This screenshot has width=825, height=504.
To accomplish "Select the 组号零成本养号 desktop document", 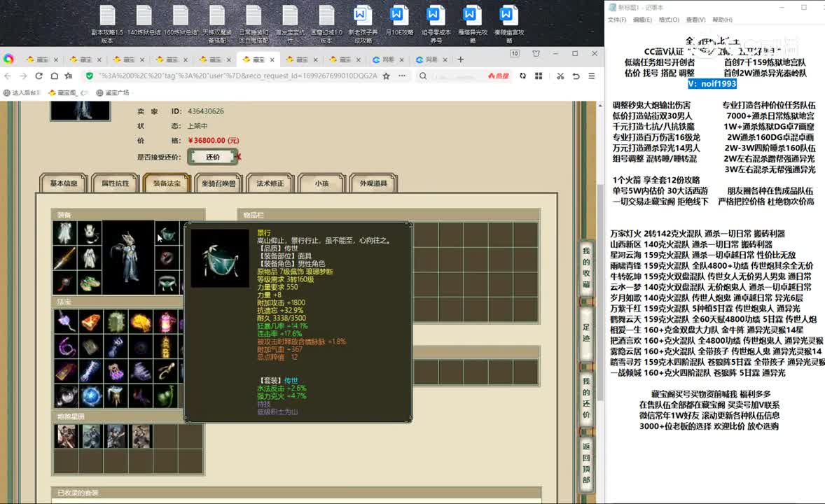I will coord(436,24).
